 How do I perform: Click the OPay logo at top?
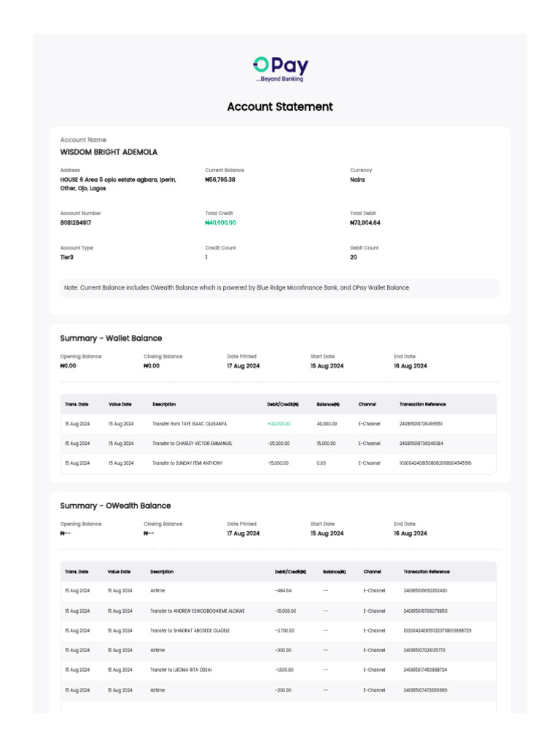point(281,69)
